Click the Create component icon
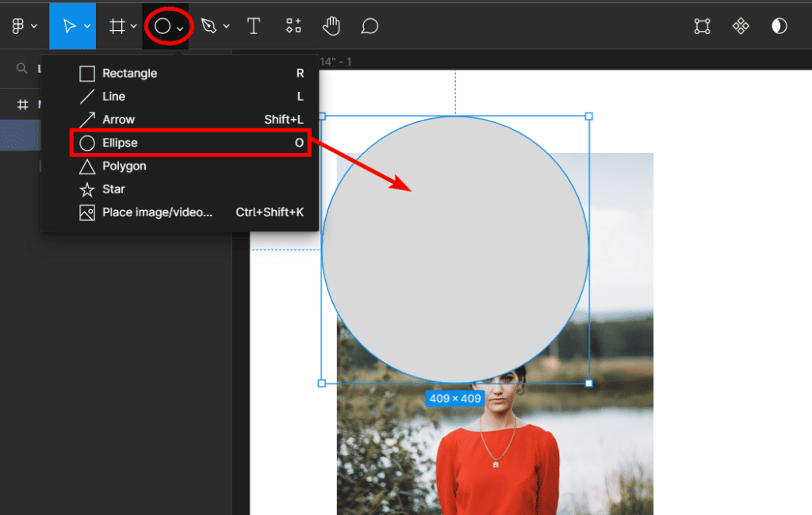This screenshot has width=812, height=515. [741, 26]
